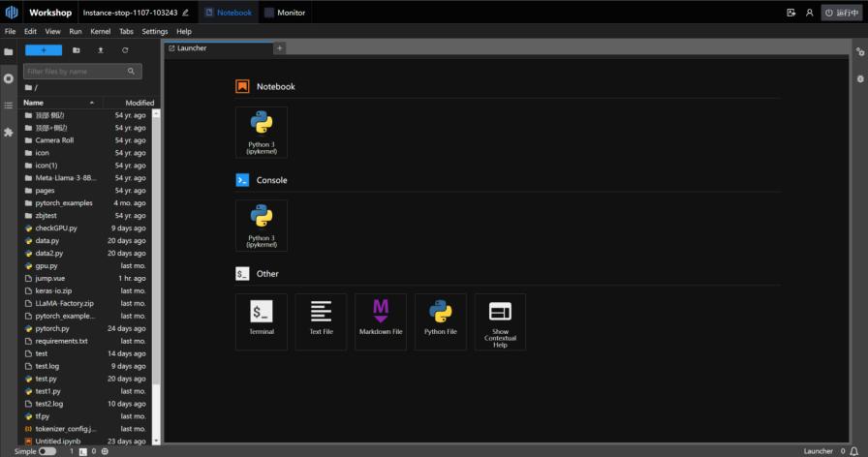868x457 pixels.
Task: Click the notifications bell icon
Action: point(853,451)
